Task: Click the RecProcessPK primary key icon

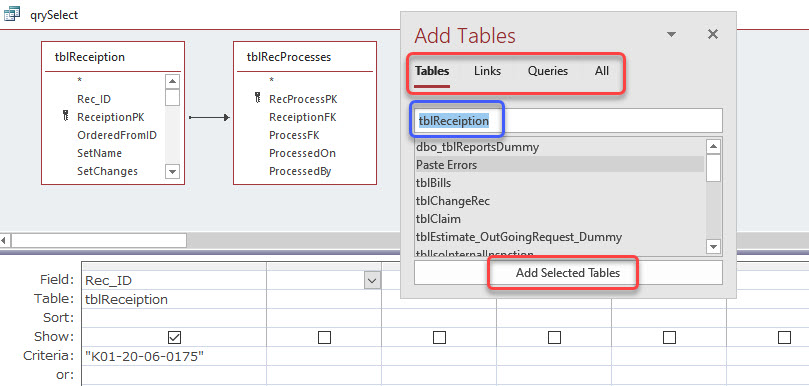Action: click(x=258, y=98)
